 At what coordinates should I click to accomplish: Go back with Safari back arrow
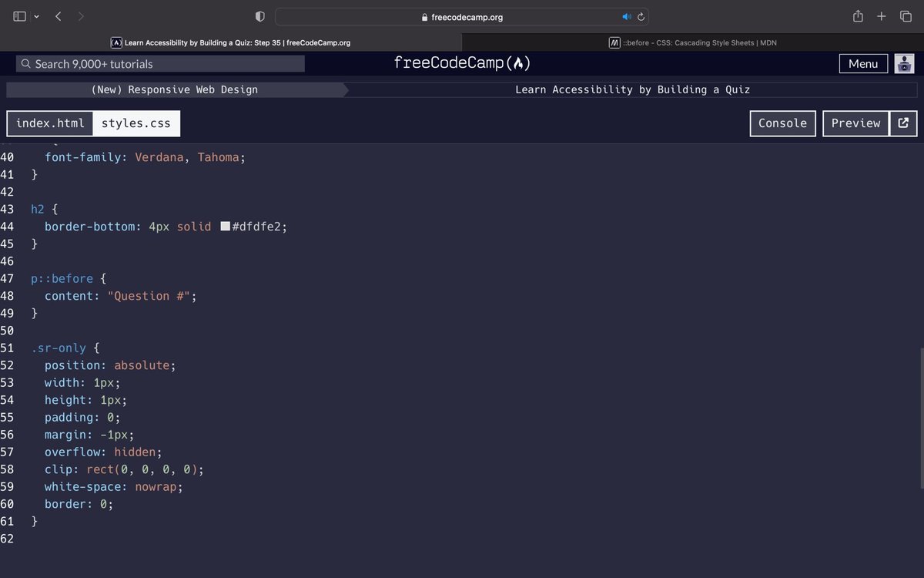click(x=59, y=16)
